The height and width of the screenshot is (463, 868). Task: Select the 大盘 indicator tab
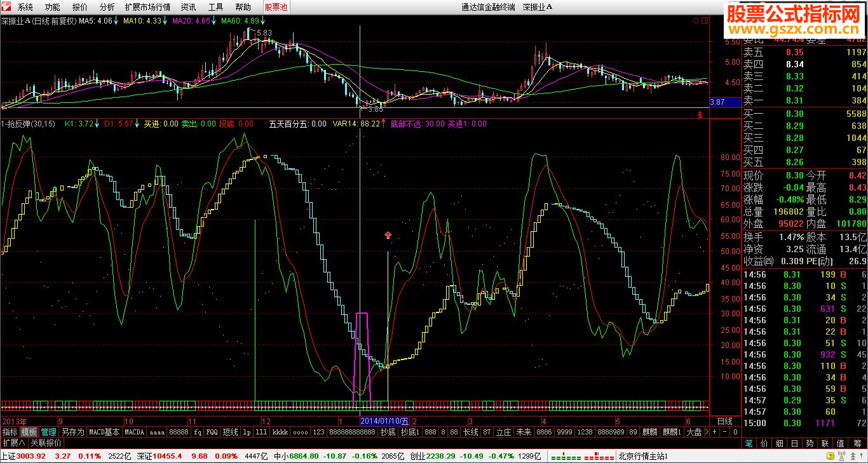(694, 432)
